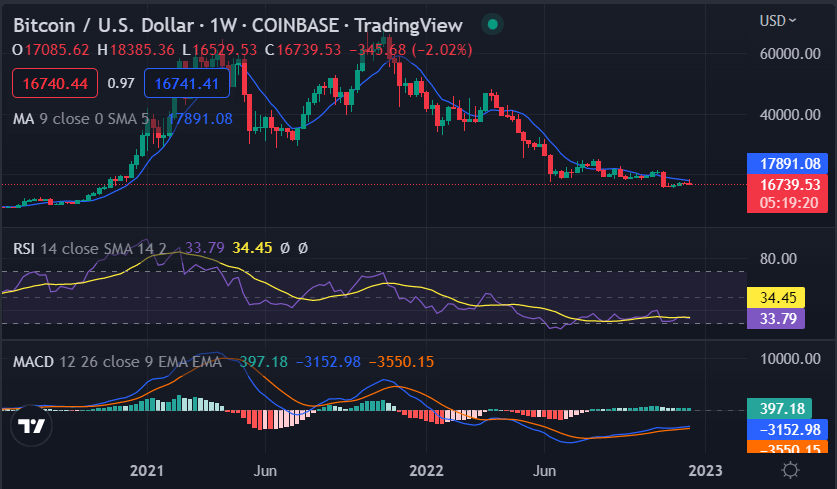Click the Bitcoin / U.S. Dollar symbol title
The width and height of the screenshot is (837, 489).
[104, 25]
